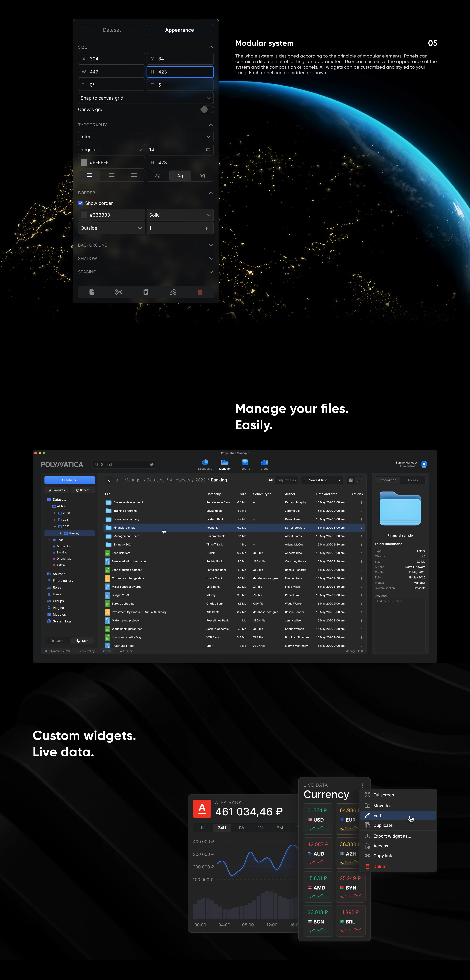Click the clipboard paste icon
This screenshot has height=980, width=470.
146,292
